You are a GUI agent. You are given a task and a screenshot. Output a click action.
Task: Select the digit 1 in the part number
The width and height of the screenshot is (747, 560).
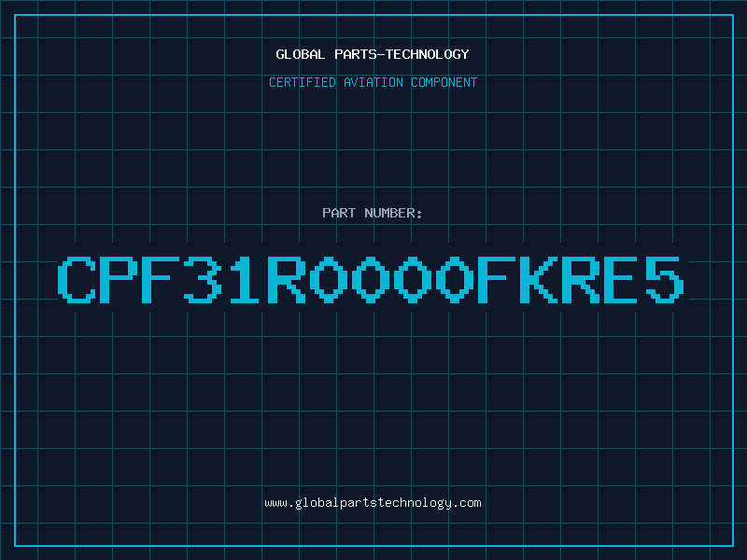point(244,279)
